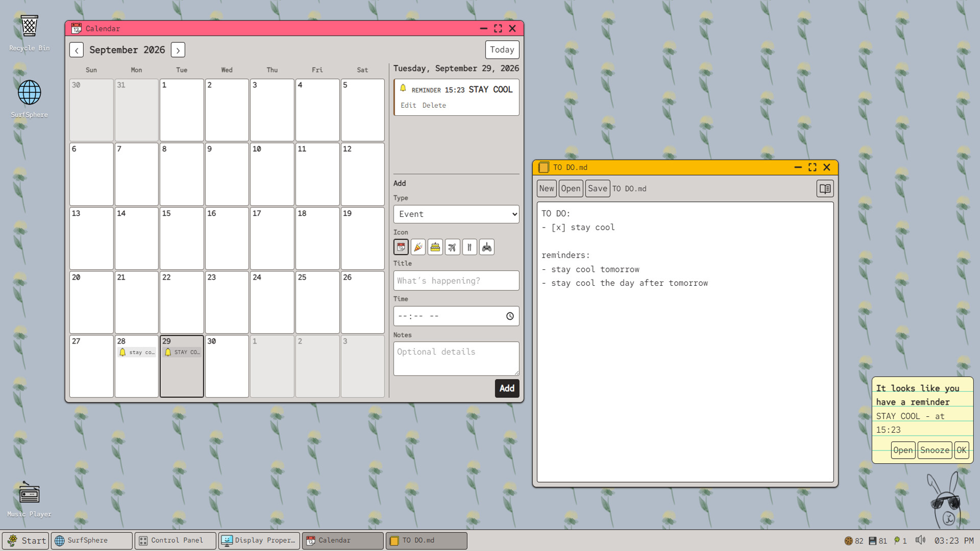The height and width of the screenshot is (551, 980).
Task: Select the airplane travel event icon
Action: 452,247
